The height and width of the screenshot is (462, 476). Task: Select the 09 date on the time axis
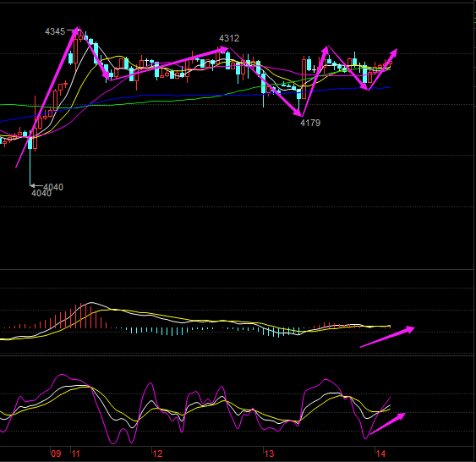(x=56, y=454)
